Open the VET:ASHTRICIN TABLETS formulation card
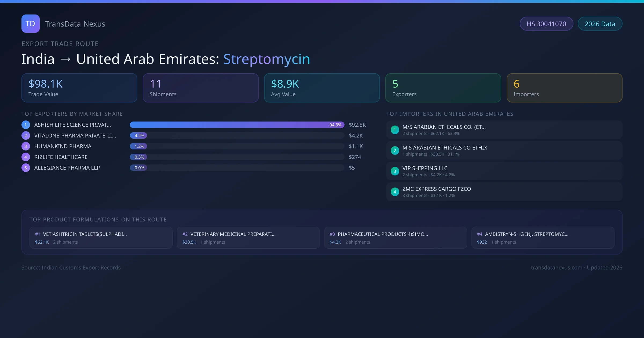Image resolution: width=644 pixels, height=338 pixels. tap(101, 238)
